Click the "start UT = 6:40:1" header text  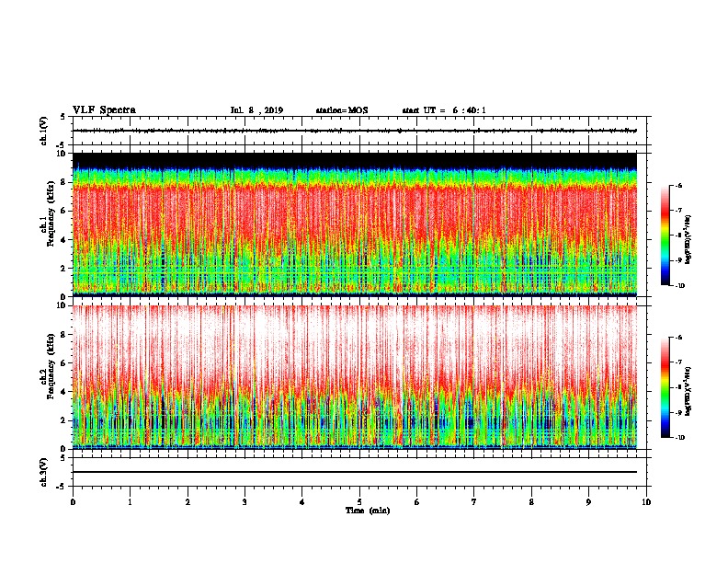point(444,110)
